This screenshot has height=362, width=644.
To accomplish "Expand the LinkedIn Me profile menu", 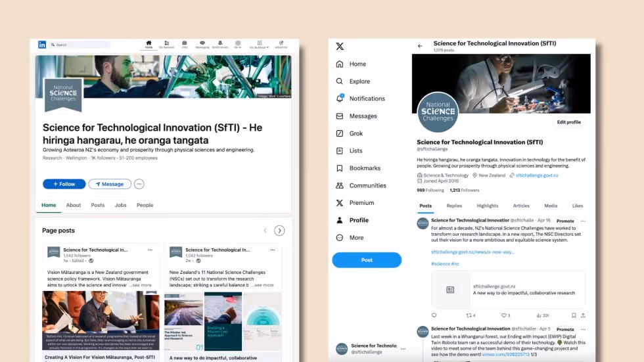I will tap(237, 44).
